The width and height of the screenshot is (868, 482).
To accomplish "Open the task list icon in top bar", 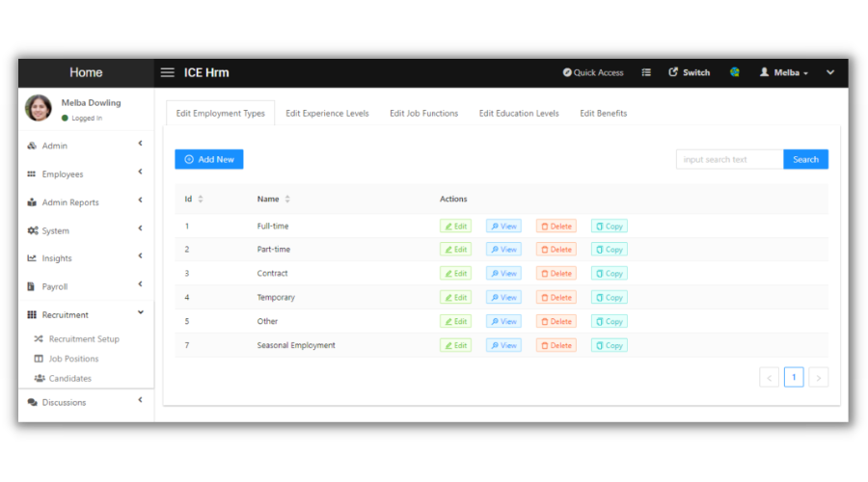I will 646,72.
